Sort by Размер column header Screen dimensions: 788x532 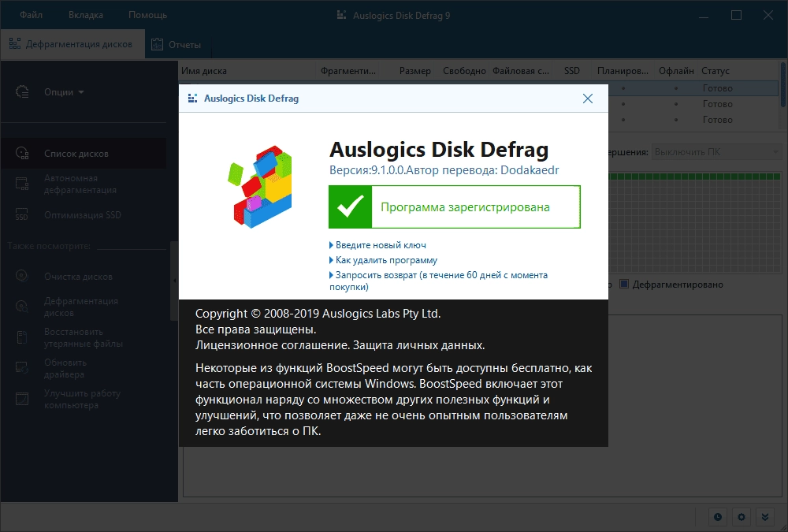click(414, 71)
